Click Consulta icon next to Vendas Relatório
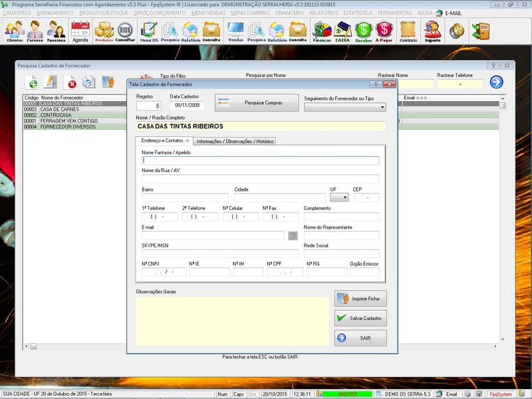The width and height of the screenshot is (532, 399). click(298, 31)
